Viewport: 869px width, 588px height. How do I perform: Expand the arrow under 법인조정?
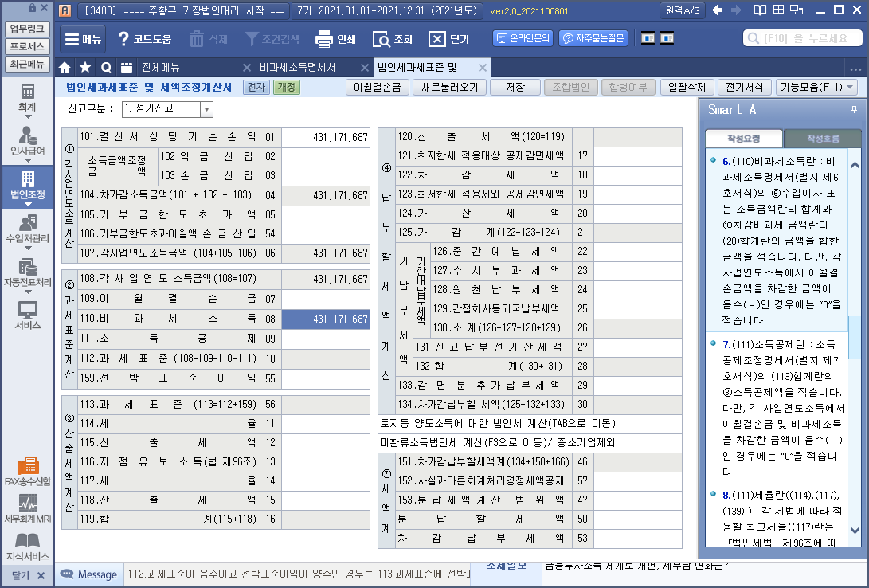coord(27,204)
